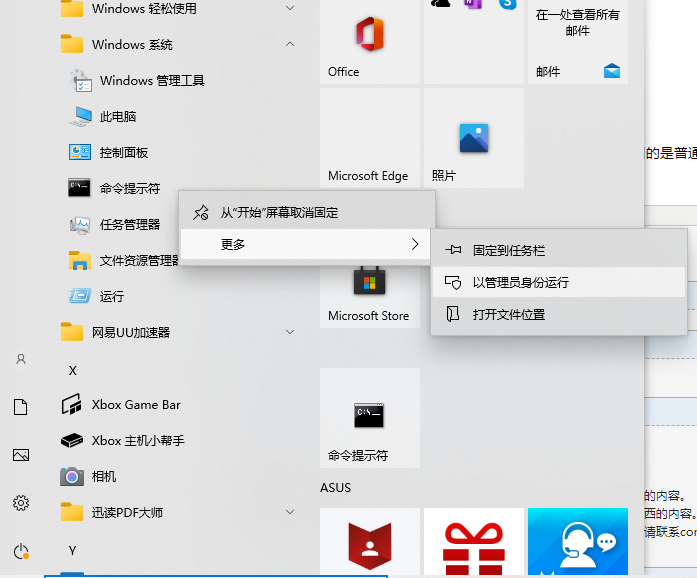Image resolution: width=697 pixels, height=578 pixels.
Task: Click the 命令提示符 tile icon
Action: (369, 415)
